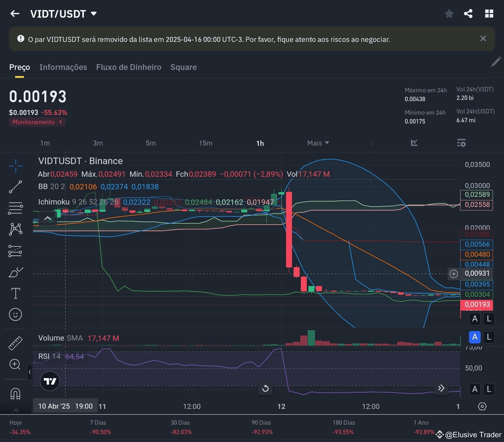Select the 1 Ano performance period
This screenshot has width=504, height=442.
click(x=424, y=427)
